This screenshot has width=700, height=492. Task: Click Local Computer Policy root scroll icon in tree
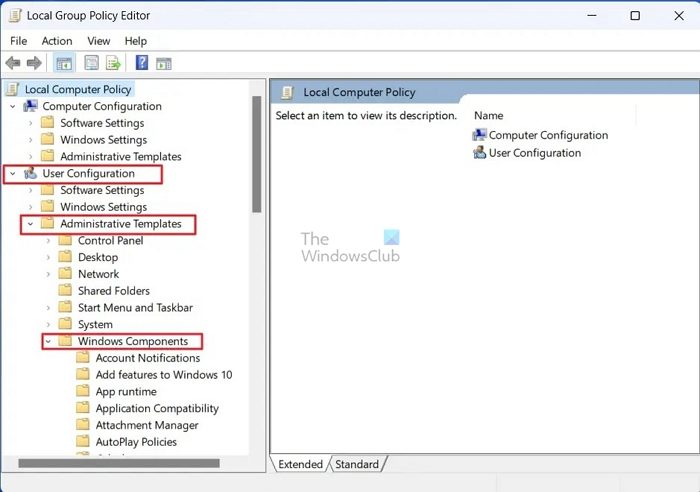[x=13, y=89]
